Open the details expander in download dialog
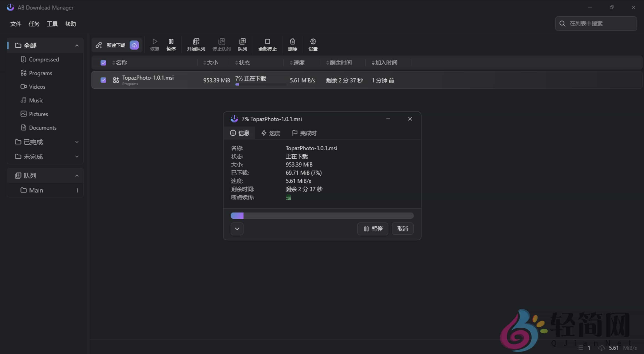 [x=237, y=229]
